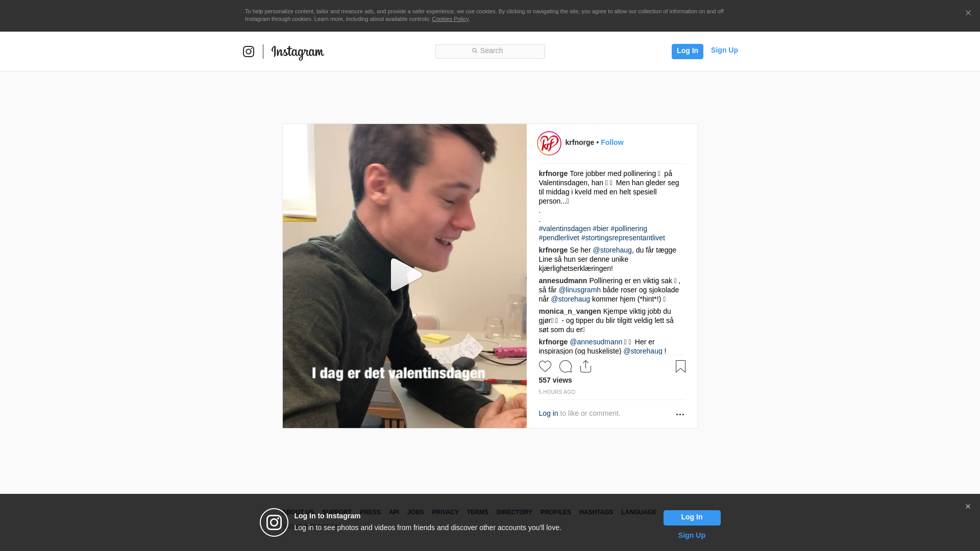Save post with the bookmark icon
Image resolution: width=980 pixels, height=551 pixels.
pos(680,366)
